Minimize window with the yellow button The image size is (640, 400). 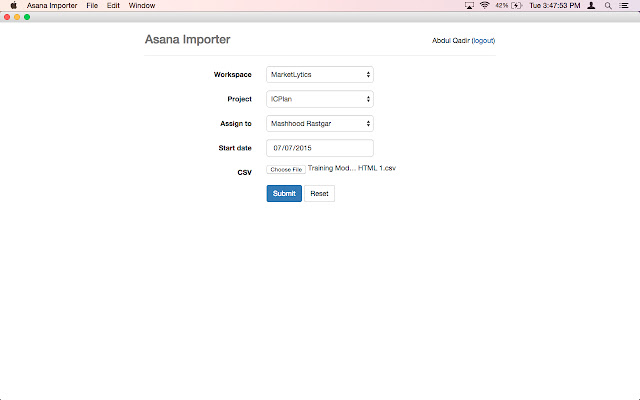point(17,17)
